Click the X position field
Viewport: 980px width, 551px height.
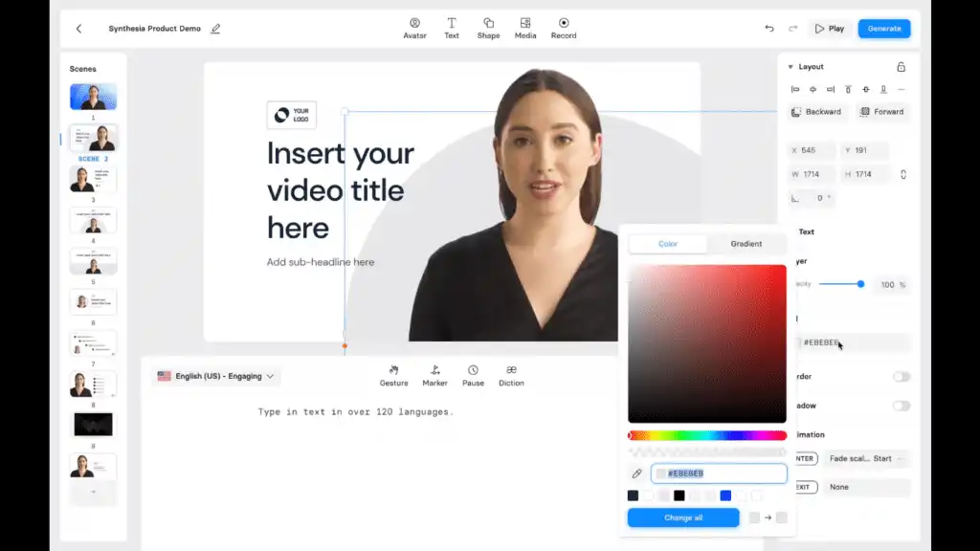[x=812, y=150]
